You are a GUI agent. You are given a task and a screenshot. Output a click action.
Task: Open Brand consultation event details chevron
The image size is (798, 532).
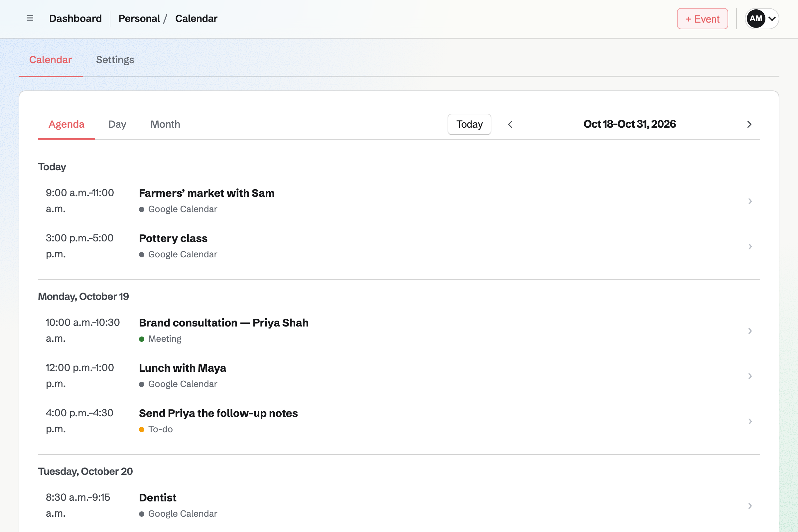[x=750, y=331]
